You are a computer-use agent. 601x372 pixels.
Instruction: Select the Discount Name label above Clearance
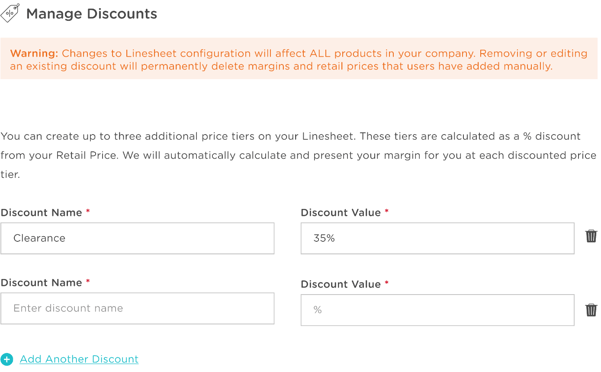(x=41, y=213)
